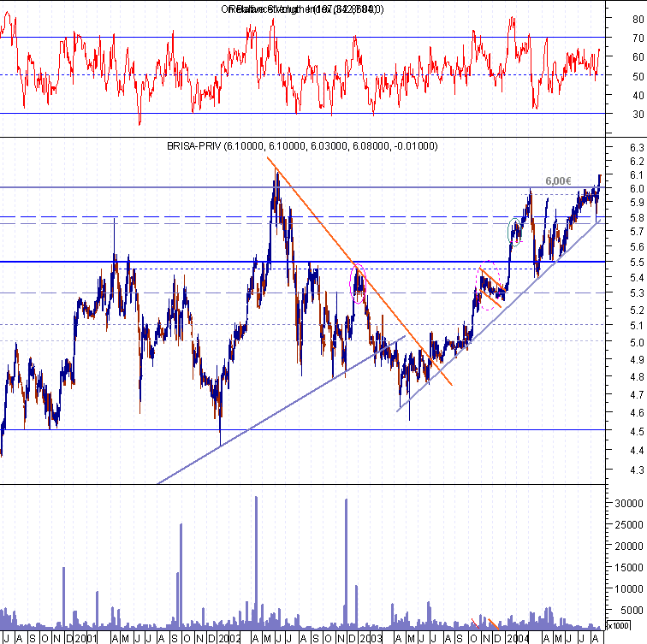647x644 pixels.
Task: Click the BRISA-PRIV price chart title
Action: pos(302,146)
